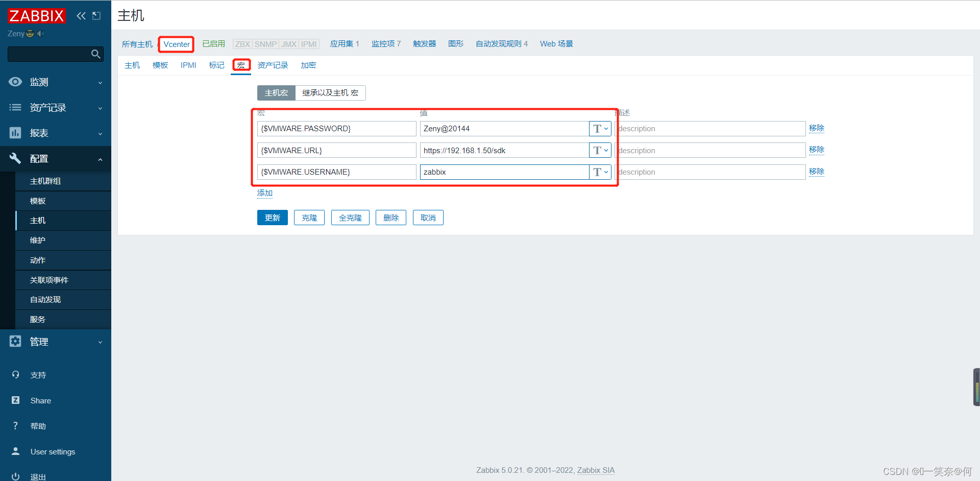Click the 更新 button

[x=273, y=218]
